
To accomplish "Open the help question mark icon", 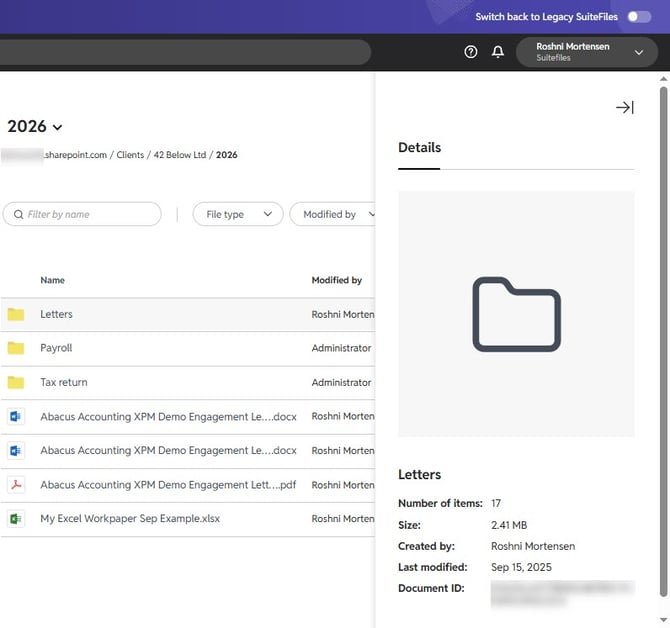I will point(470,52).
